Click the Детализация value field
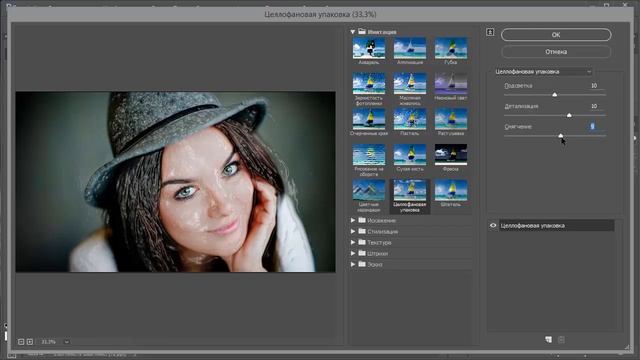This screenshot has width=640, height=360. tap(594, 106)
